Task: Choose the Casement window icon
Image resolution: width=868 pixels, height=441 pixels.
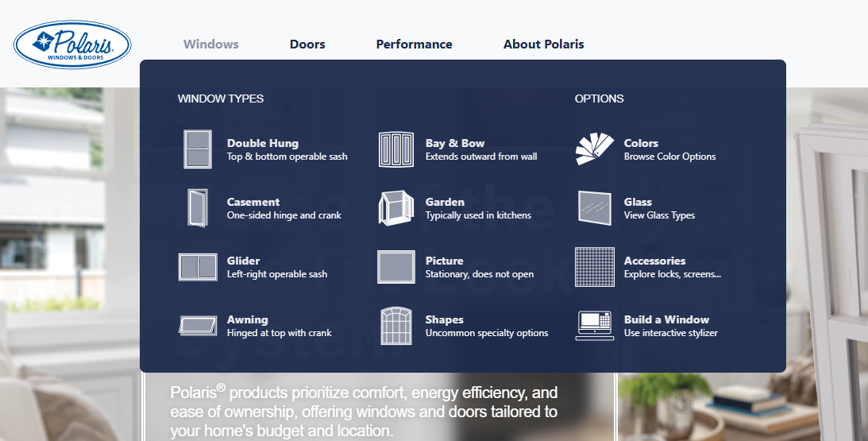Action: [197, 208]
